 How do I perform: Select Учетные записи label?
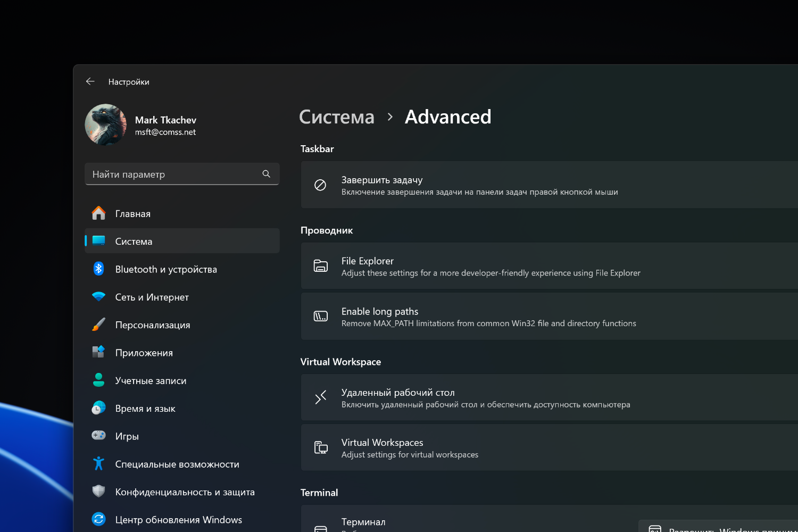(x=151, y=381)
